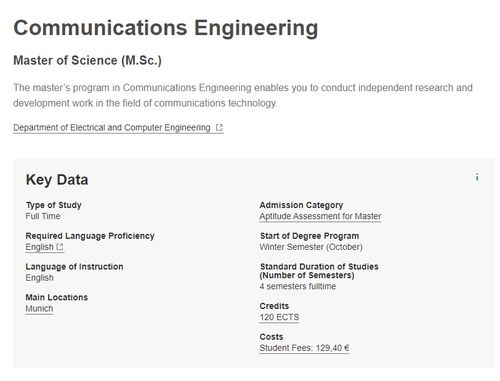Click the 4 semesters fulltime text
The image size is (500, 381).
pos(298,286)
